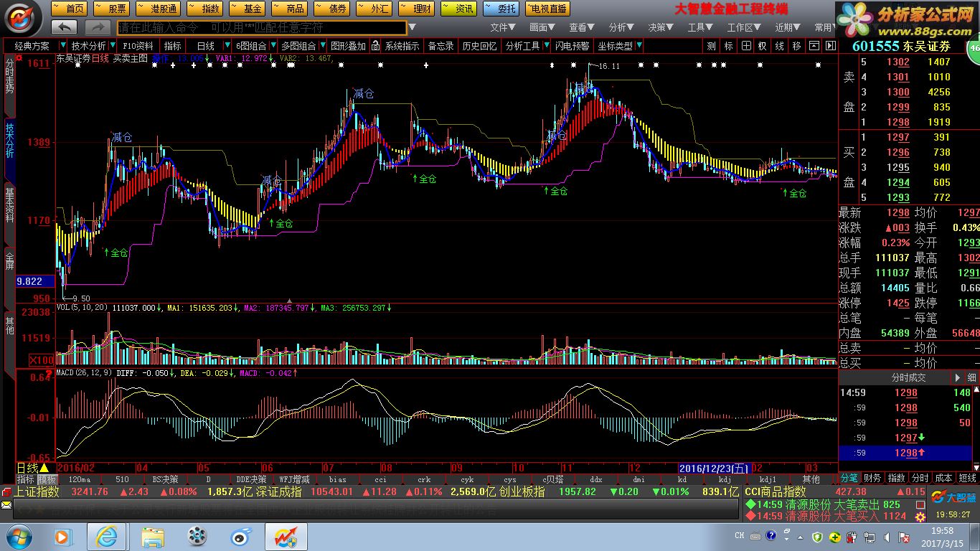Viewport: 980px width, 551px height.
Task: Click the 线 line drawing icon
Action: point(780,45)
